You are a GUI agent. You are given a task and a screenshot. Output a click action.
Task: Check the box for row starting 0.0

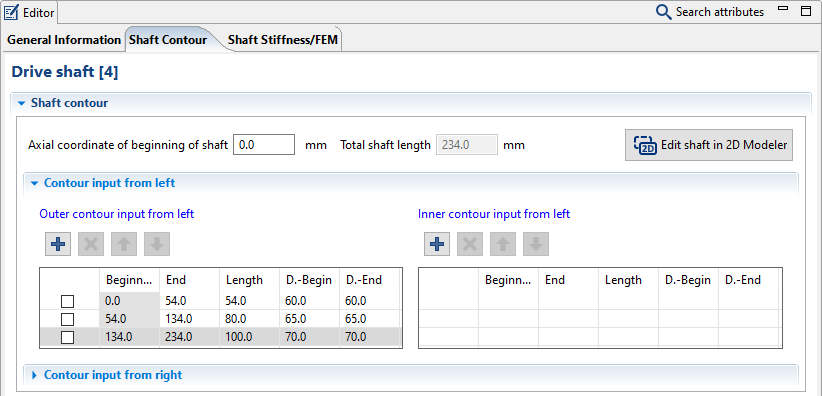click(x=68, y=302)
